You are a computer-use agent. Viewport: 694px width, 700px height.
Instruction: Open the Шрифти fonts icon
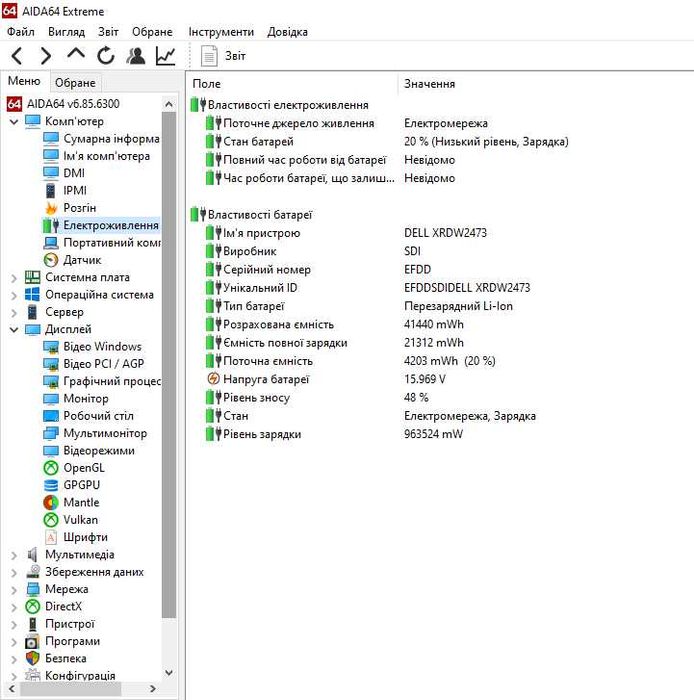click(x=51, y=537)
